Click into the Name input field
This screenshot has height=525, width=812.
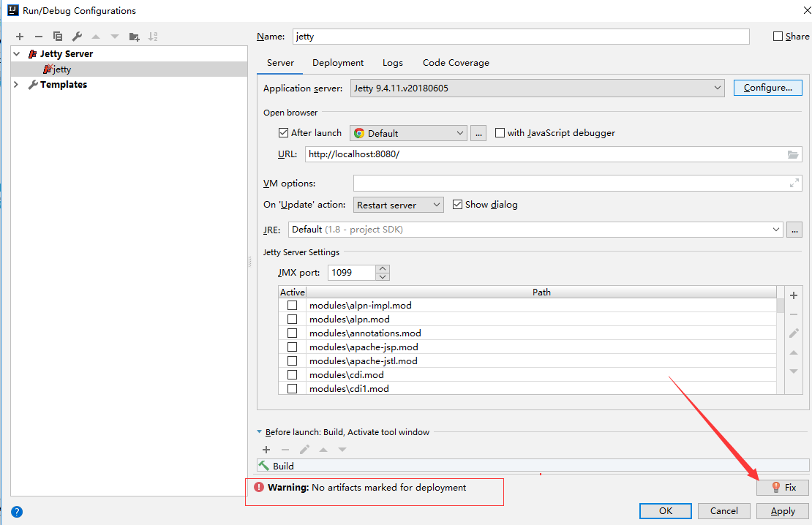[521, 37]
